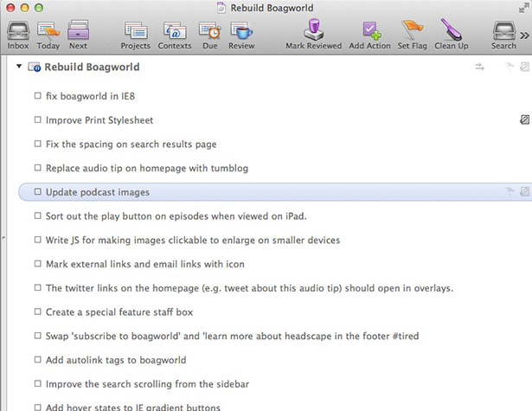532x411 pixels.
Task: Open the Contexts perspective
Action: point(175,35)
